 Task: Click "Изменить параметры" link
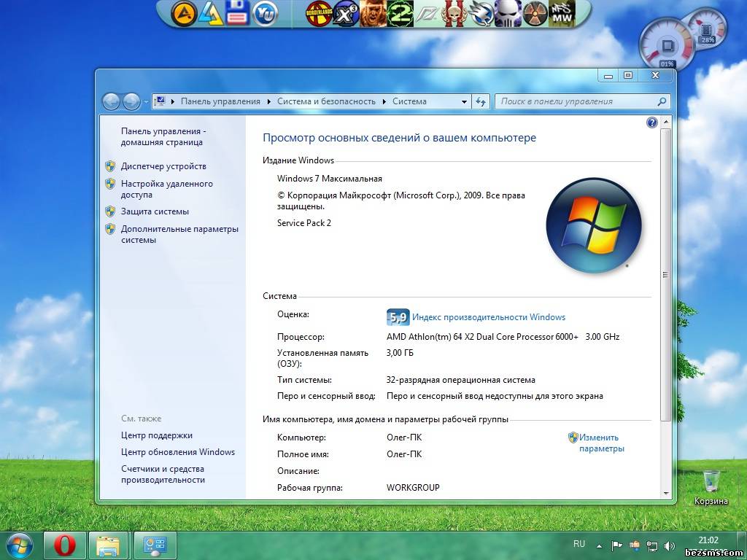click(x=600, y=443)
